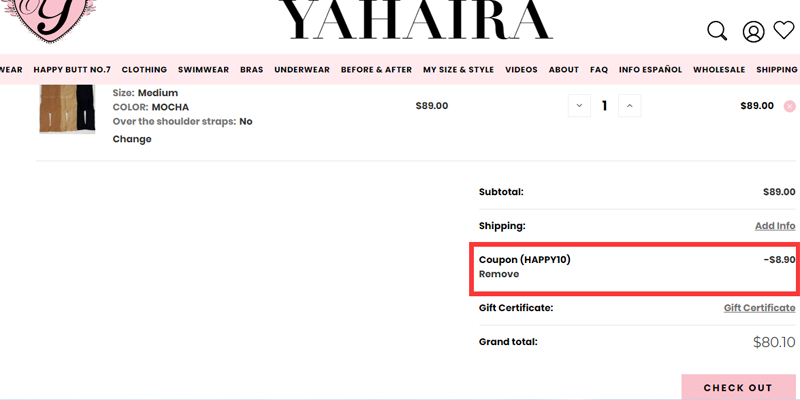
Task: Click Add Info for shipping
Action: [x=775, y=226]
